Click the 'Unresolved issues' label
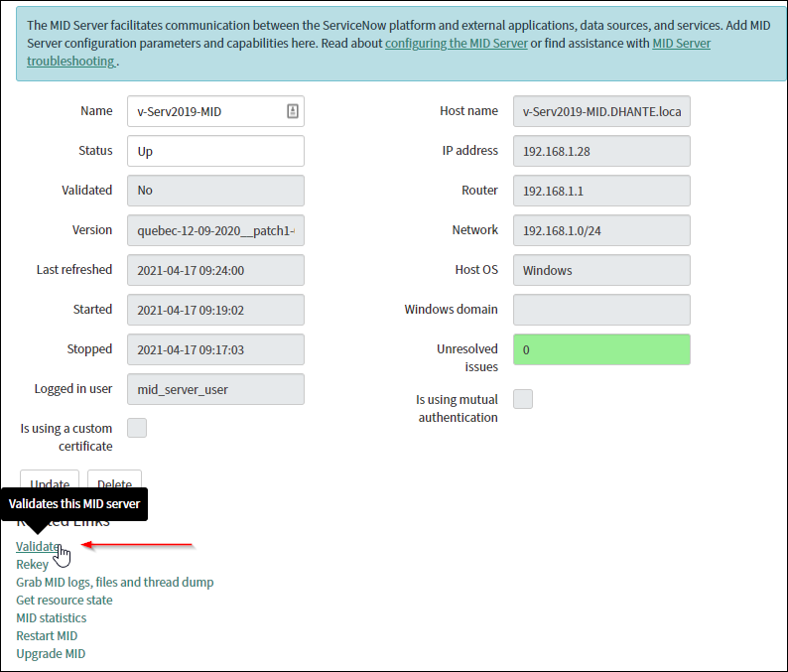 467,358
